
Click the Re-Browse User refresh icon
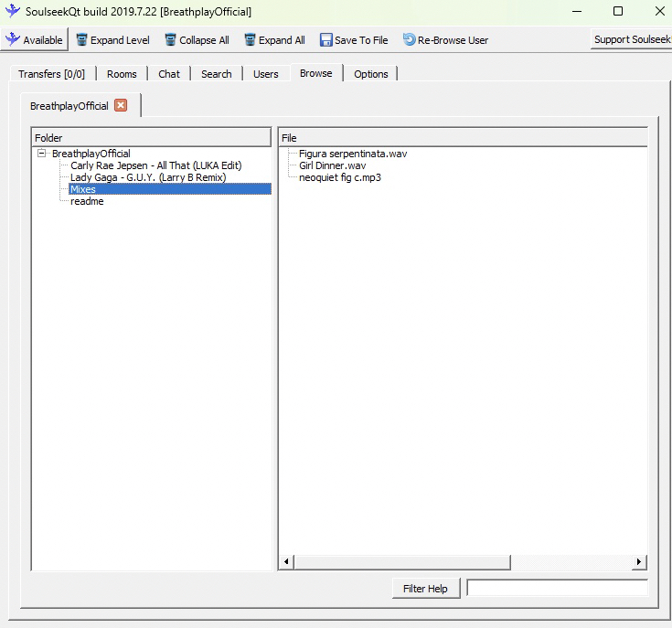pos(410,40)
